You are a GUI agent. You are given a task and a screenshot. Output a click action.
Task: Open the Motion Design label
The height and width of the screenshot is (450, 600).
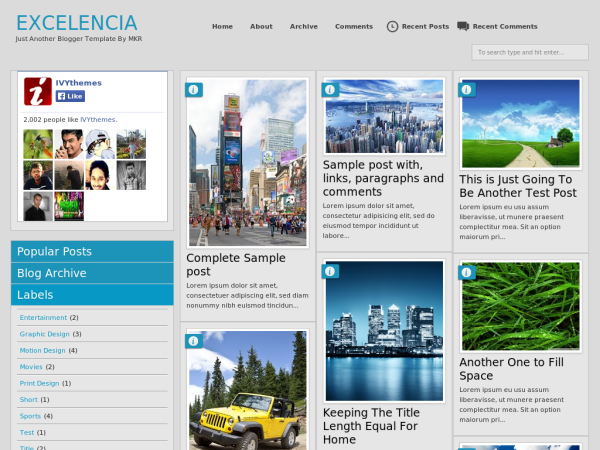pyautogui.click(x=42, y=351)
